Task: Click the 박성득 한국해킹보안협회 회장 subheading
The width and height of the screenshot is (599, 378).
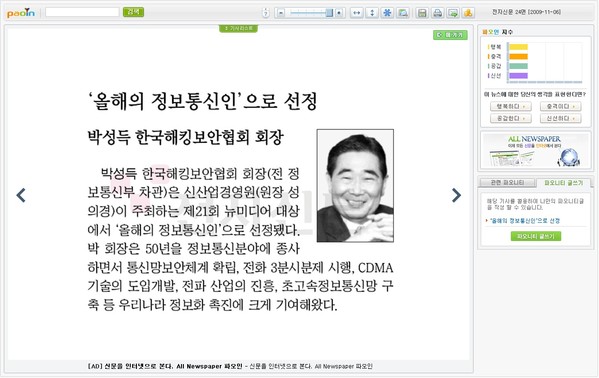Action: coord(186,137)
